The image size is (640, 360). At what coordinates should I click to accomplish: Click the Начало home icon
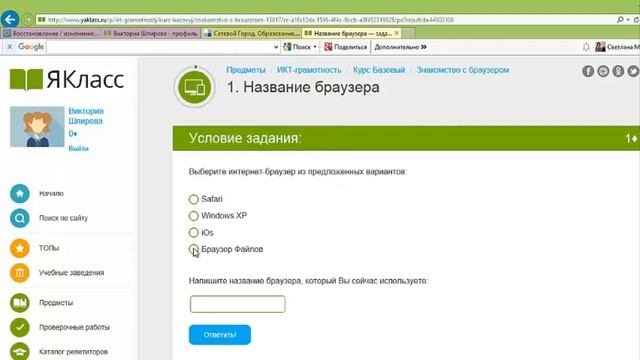pos(20,193)
